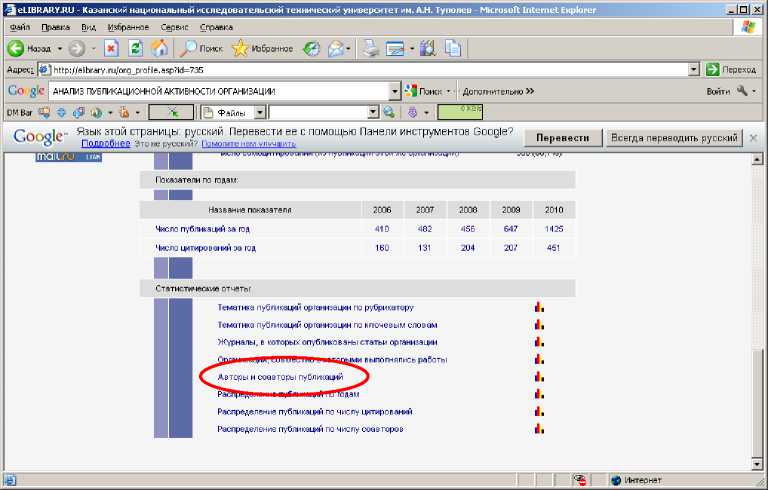The width and height of the screenshot is (768, 490).
Task: Click the DM Bar green cursor button
Action: (171, 113)
